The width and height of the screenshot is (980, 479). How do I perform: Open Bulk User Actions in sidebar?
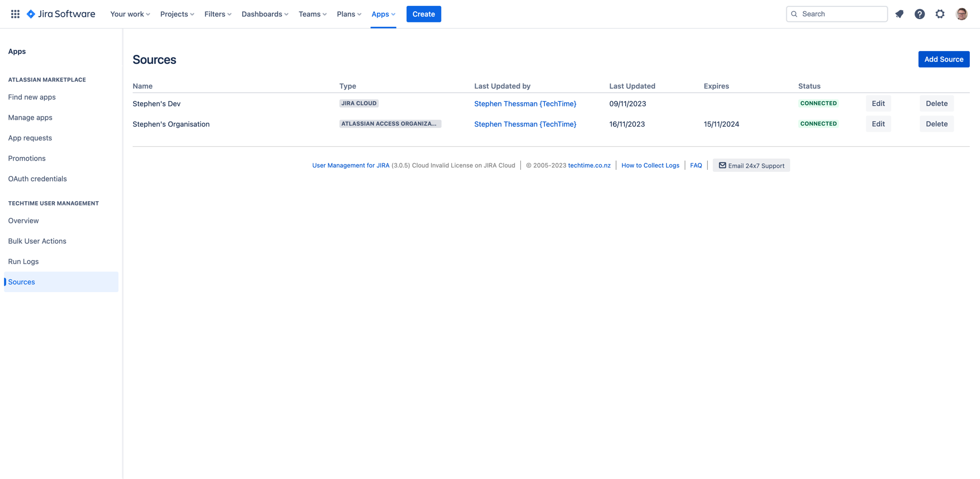coord(37,241)
